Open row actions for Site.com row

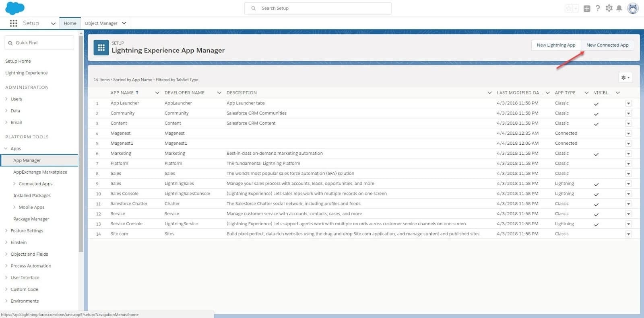pos(628,234)
